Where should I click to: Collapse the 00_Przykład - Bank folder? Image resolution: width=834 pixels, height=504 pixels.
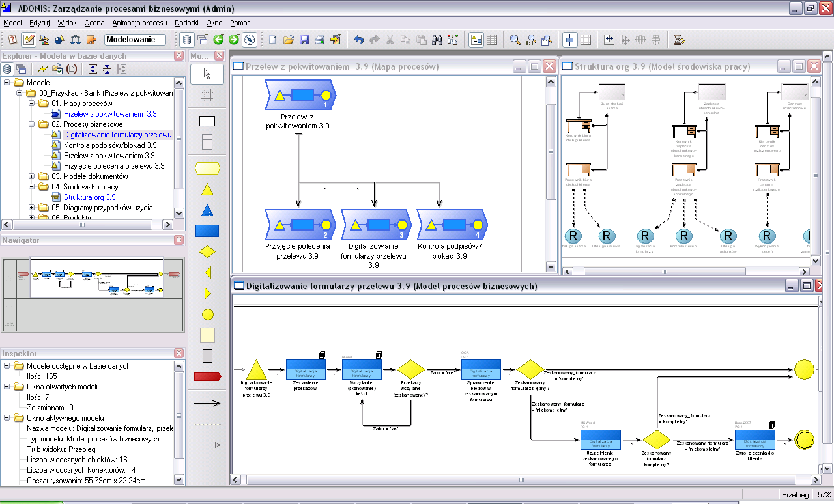[x=20, y=93]
